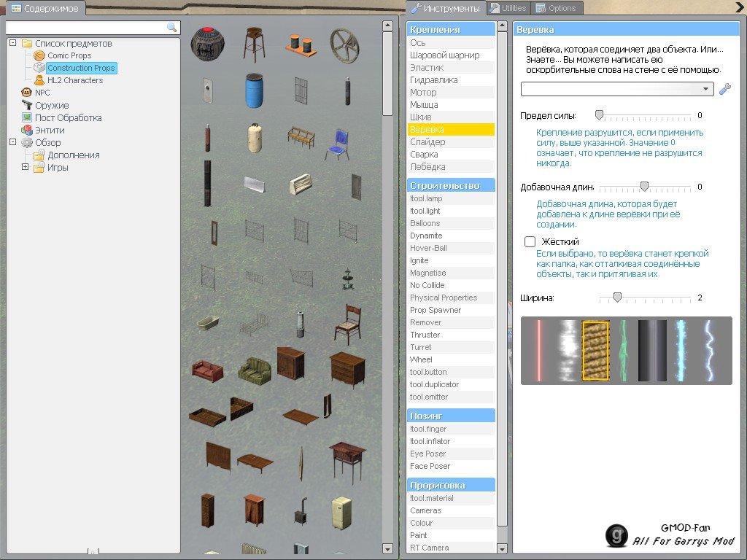The image size is (747, 560).
Task: Spawn the concrete barrier prop
Action: 255,184
